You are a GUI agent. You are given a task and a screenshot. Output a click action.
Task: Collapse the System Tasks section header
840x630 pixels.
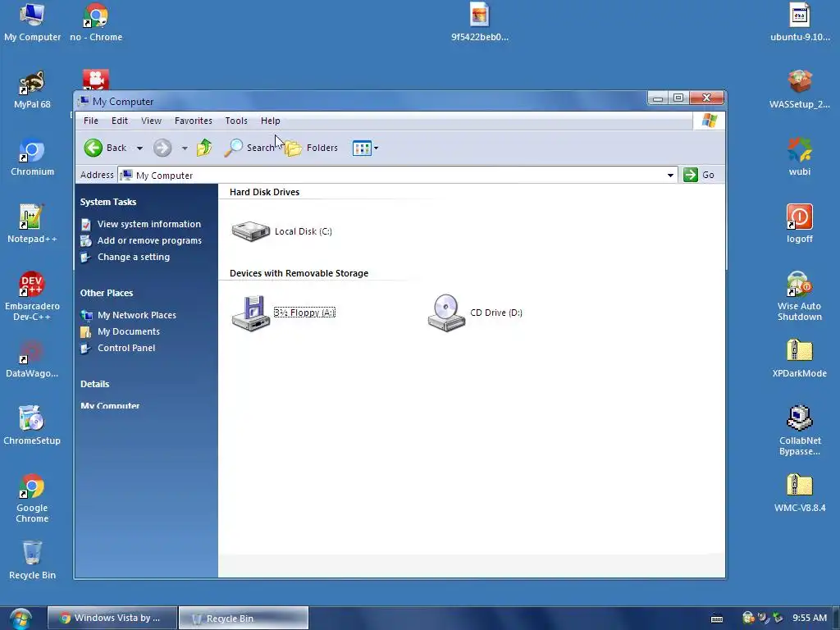(108, 202)
